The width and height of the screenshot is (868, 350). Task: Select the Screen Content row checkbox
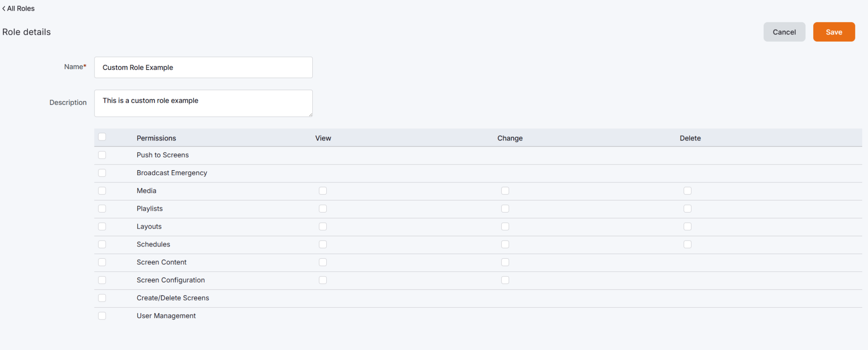point(102,262)
